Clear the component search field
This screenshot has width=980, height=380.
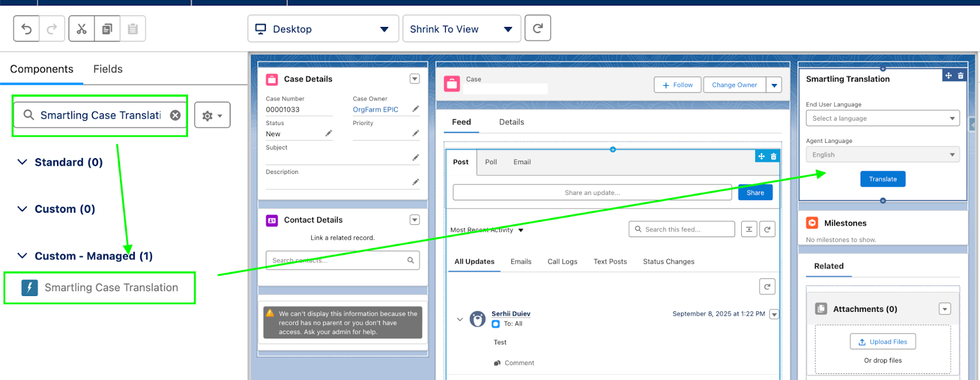[175, 115]
